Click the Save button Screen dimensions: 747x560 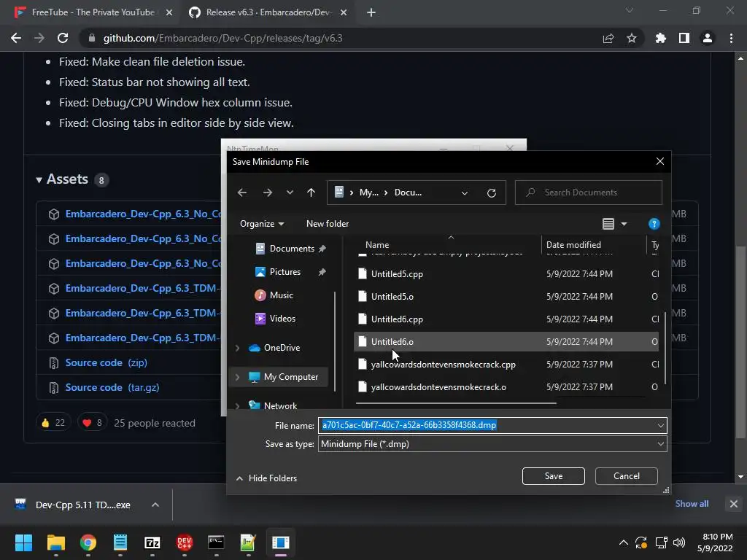(553, 476)
